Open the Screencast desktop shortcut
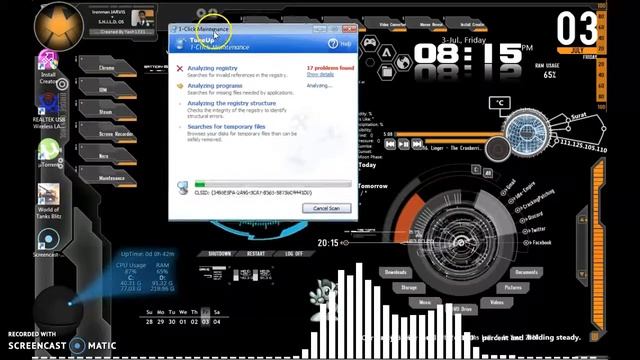 click(48, 243)
